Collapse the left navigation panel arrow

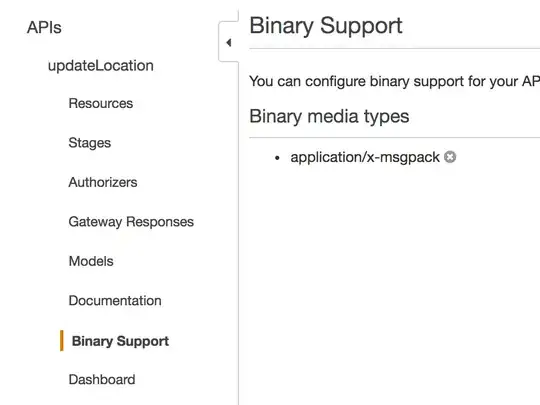pyautogui.click(x=229, y=42)
